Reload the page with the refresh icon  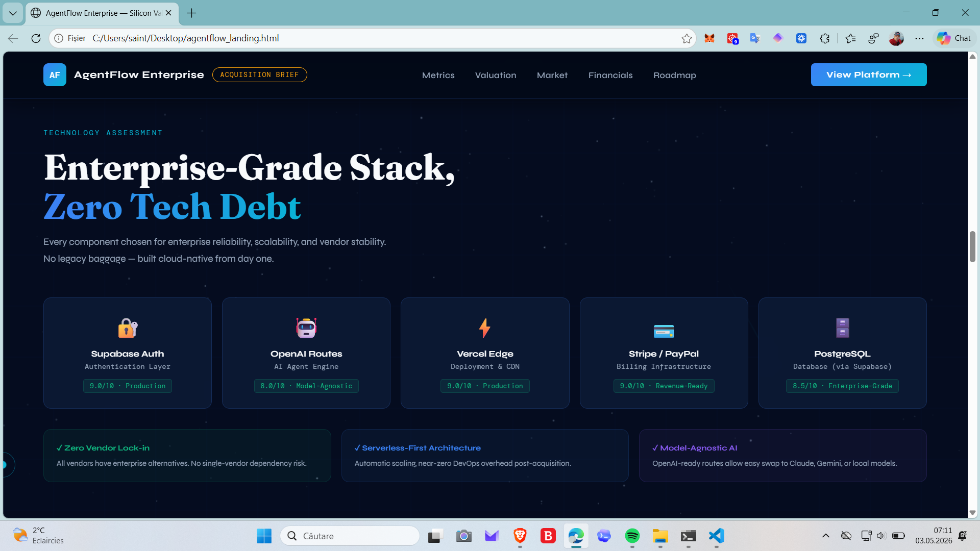36,38
